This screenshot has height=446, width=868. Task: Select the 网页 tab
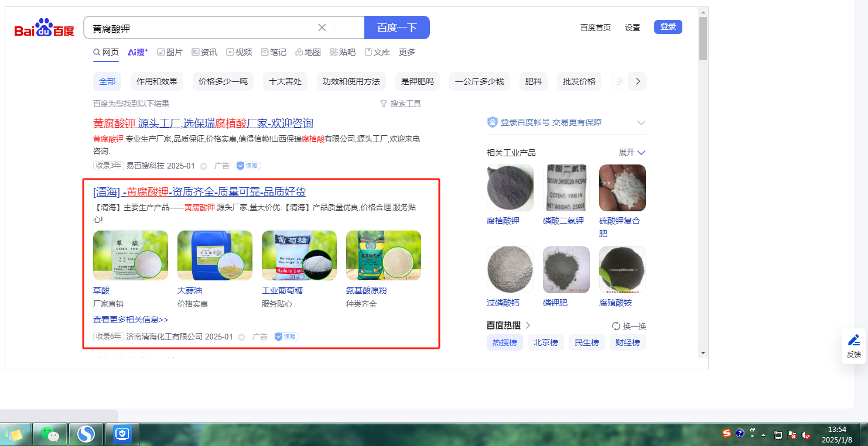click(x=106, y=52)
